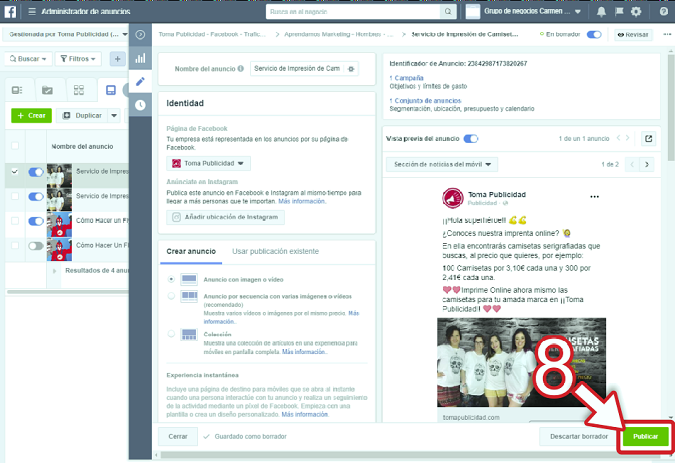
Task: Uncheck the first Servicio de Impres row checkbox
Action: (15, 171)
